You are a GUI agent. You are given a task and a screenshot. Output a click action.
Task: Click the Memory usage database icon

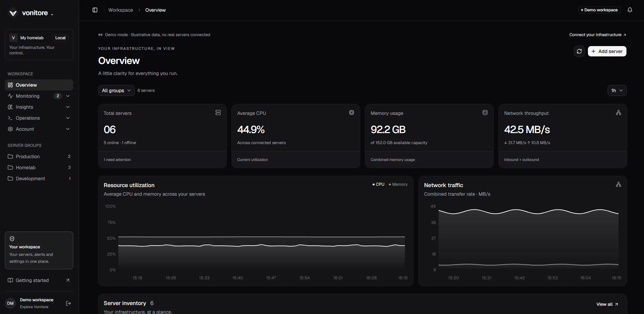pos(485,112)
